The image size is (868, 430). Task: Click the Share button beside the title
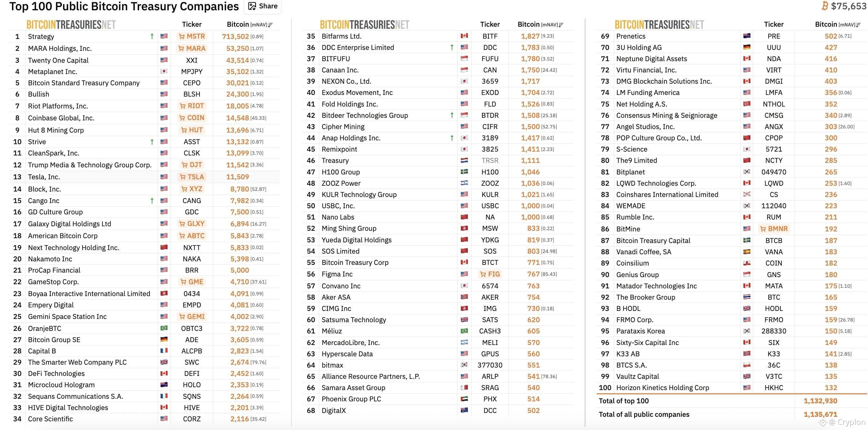(263, 6)
